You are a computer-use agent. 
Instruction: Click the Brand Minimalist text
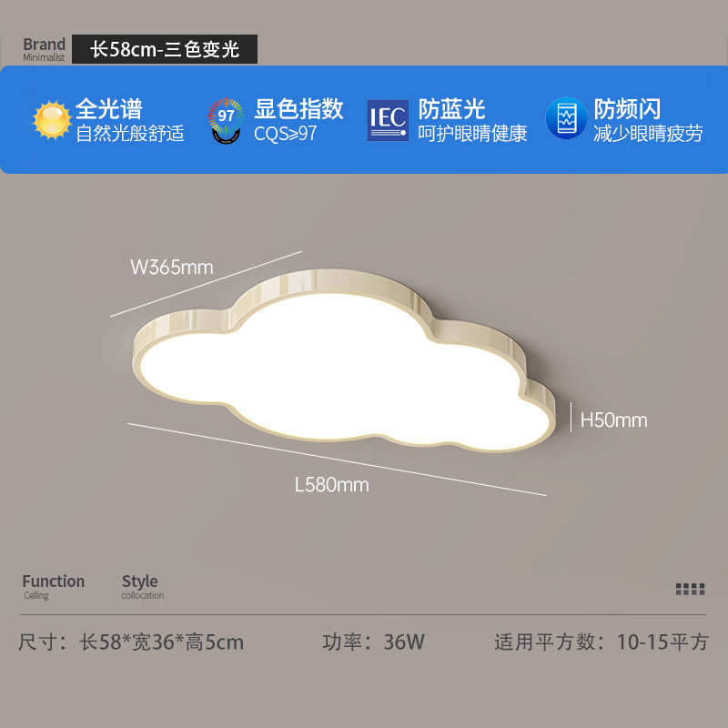[x=44, y=49]
